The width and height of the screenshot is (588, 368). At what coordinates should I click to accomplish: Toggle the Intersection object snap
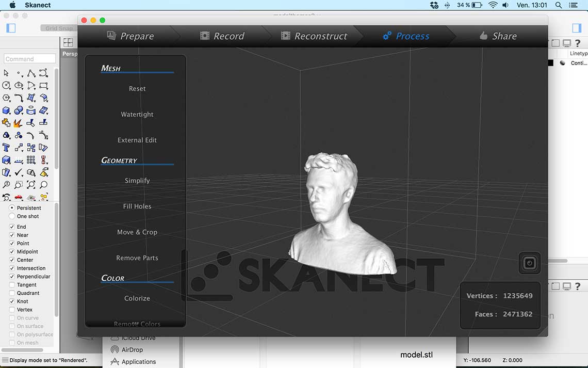click(x=12, y=268)
